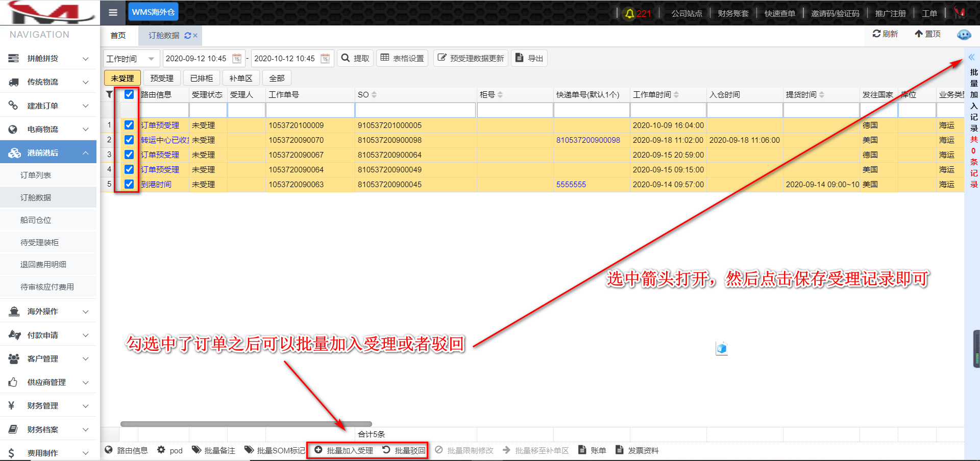Uncheck the checkbox for row 1
This screenshot has width=980, height=461.
[x=129, y=125]
